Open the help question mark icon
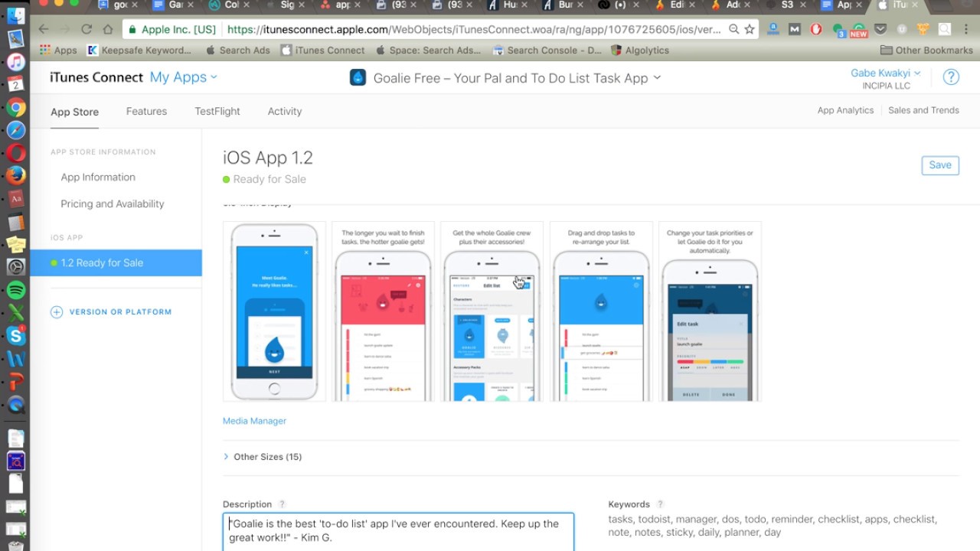This screenshot has width=980, height=551. [x=951, y=77]
